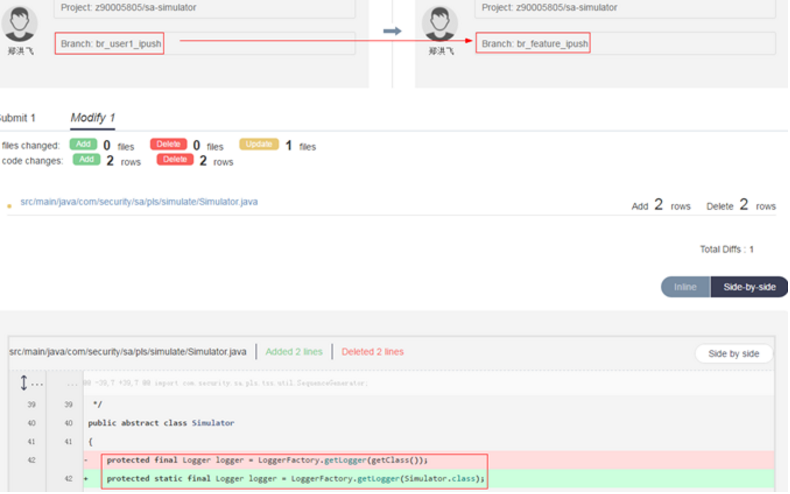This screenshot has width=790, height=494.
Task: Click the green Add rows badge
Action: click(86, 159)
